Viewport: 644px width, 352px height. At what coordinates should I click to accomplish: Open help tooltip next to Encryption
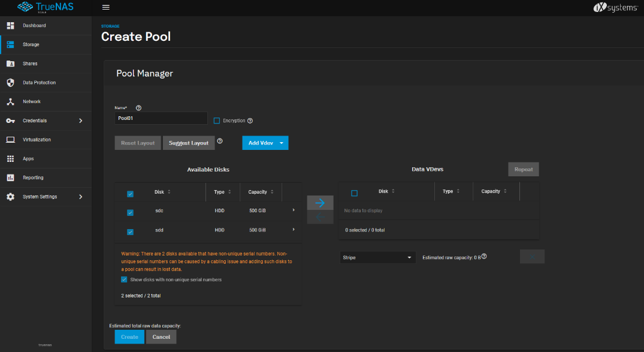[250, 121]
